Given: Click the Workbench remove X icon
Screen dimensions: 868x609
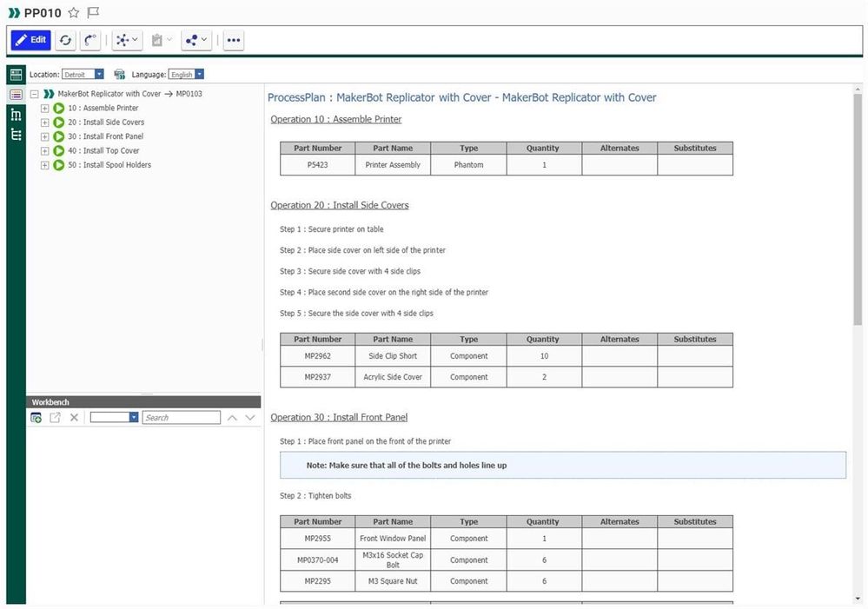Looking at the screenshot, I should coord(74,418).
